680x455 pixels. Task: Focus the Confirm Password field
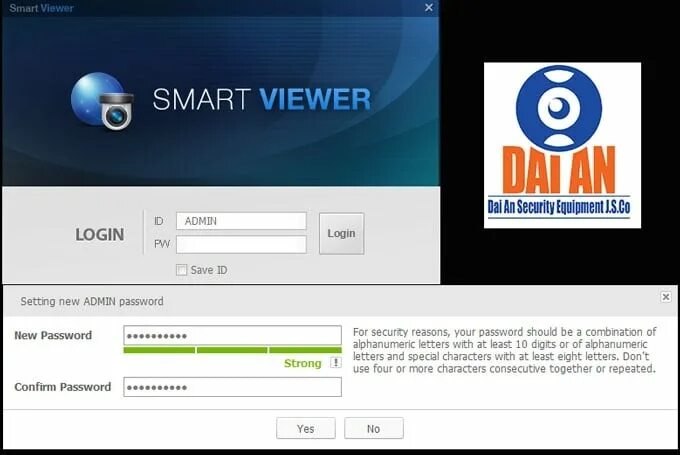click(232, 387)
